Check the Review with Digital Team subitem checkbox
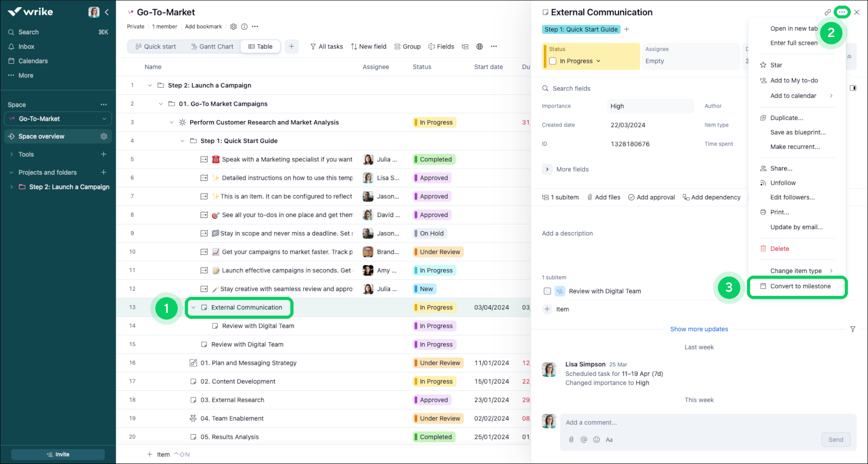 [x=547, y=291]
